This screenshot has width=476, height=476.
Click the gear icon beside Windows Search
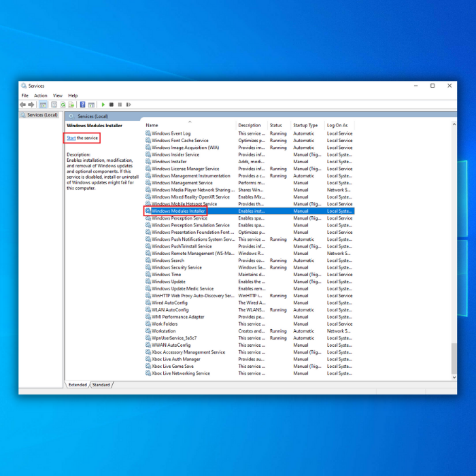148,260
